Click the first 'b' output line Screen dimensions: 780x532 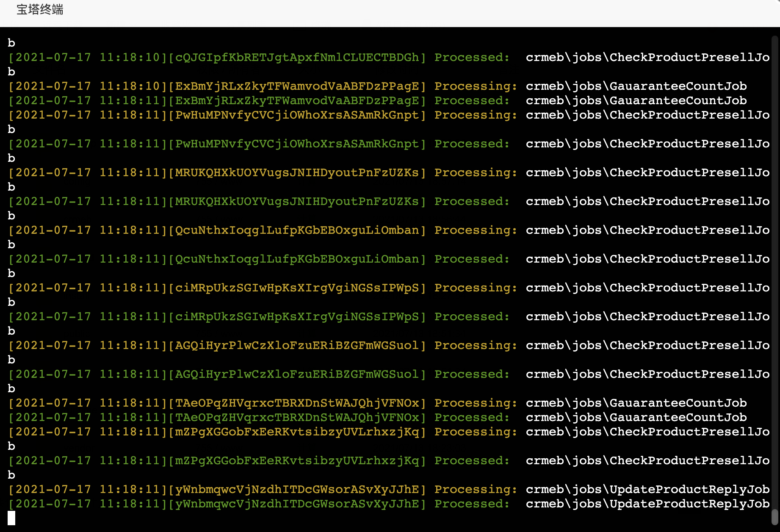click(x=11, y=43)
